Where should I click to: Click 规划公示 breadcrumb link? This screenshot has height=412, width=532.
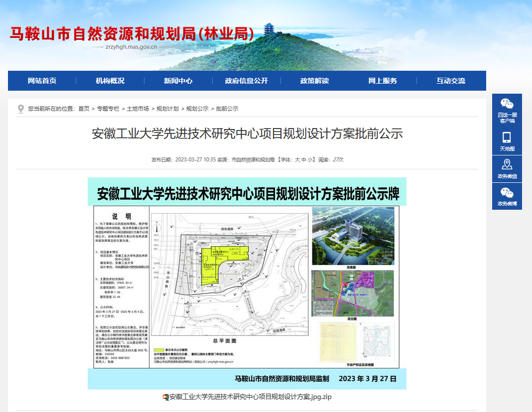click(x=197, y=109)
